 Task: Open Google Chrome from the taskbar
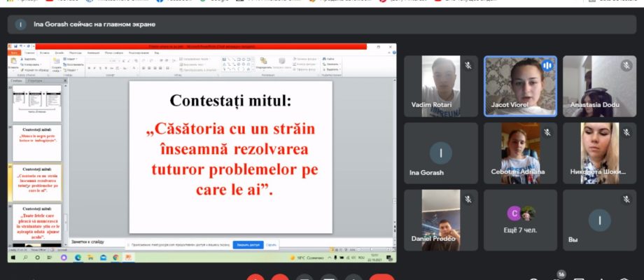tap(115, 258)
